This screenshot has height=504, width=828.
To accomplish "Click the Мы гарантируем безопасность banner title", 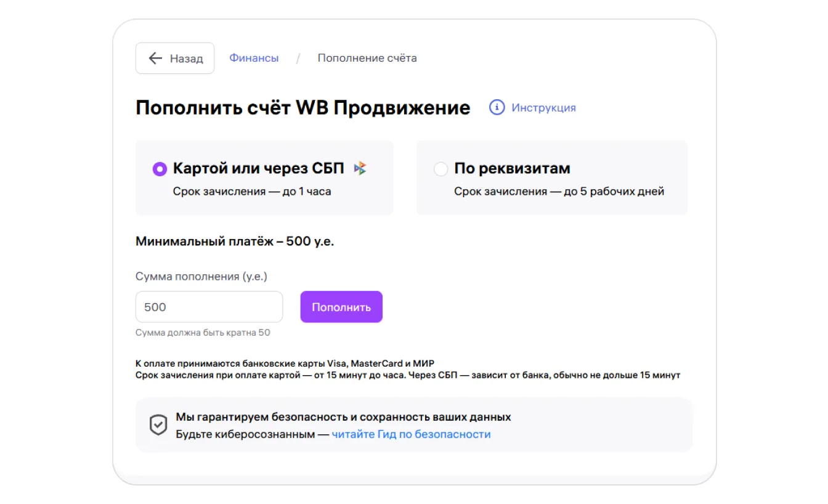I will 343,417.
